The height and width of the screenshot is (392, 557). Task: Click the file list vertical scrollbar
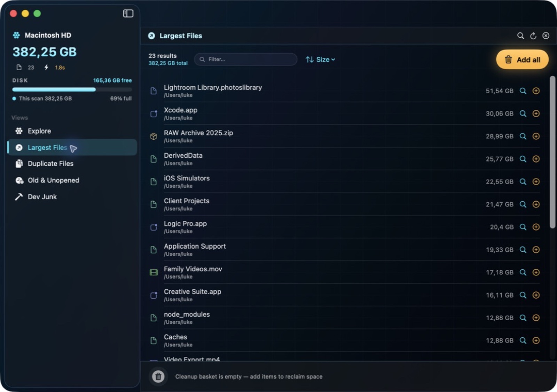[552, 152]
